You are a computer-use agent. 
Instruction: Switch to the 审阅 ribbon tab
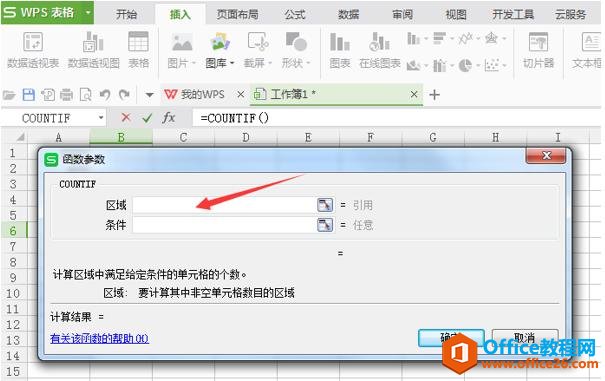(402, 15)
